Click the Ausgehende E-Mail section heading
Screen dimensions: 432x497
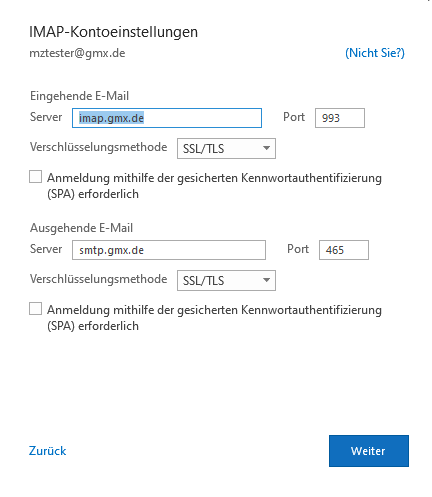pyautogui.click(x=81, y=228)
